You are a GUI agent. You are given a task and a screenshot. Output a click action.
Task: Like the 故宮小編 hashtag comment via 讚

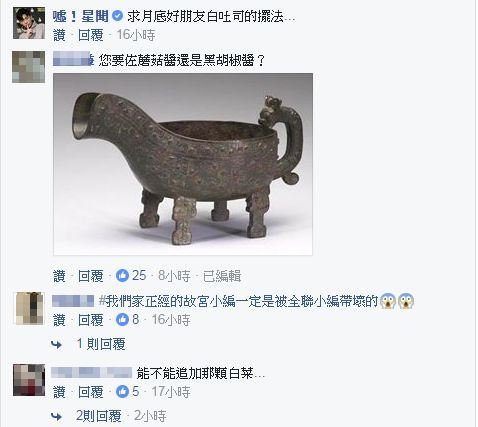tap(59, 320)
